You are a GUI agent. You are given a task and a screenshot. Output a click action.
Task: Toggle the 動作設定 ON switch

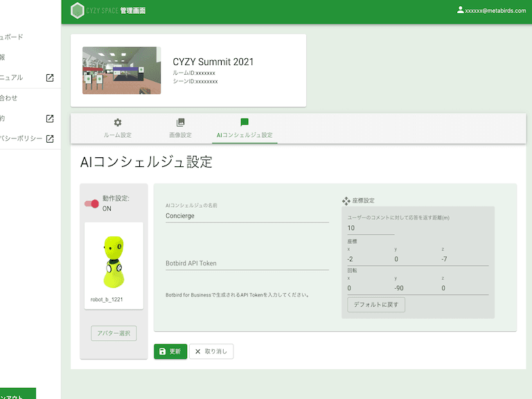coord(91,204)
